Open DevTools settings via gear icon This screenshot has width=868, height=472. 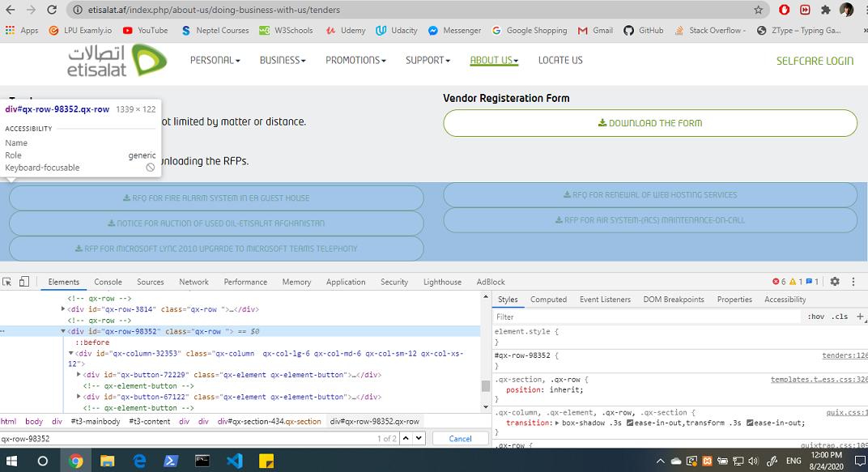pyautogui.click(x=834, y=281)
